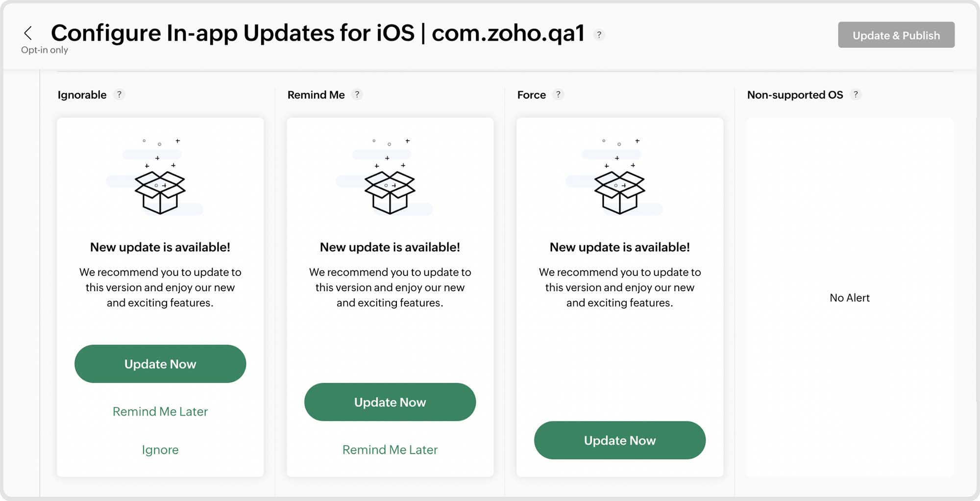
Task: Open the page title help question mark
Action: (598, 35)
